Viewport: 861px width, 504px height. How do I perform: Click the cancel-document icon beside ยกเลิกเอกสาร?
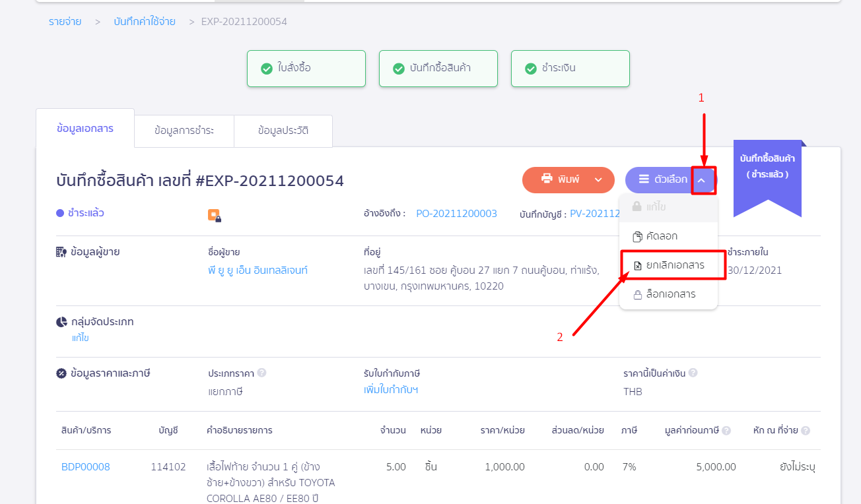point(637,265)
